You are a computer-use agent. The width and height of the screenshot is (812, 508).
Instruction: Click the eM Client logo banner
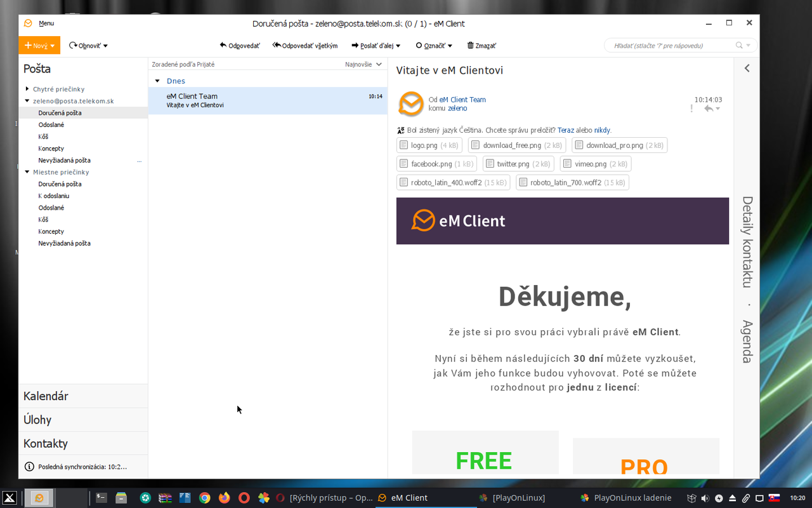[563, 221]
